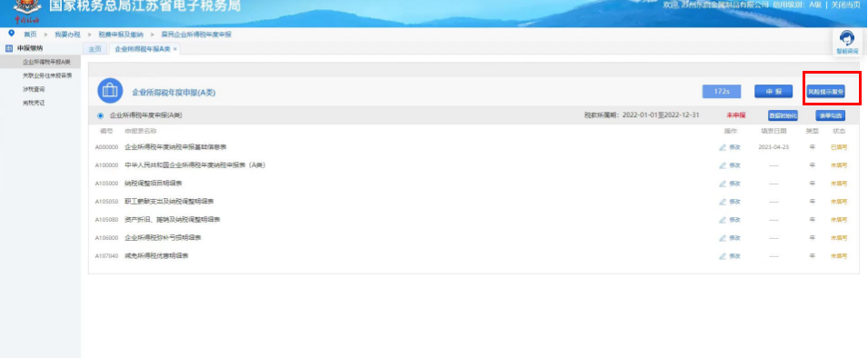Select the 企业所得税年度申报(A类) radio button
The image size is (868, 358).
(100, 115)
